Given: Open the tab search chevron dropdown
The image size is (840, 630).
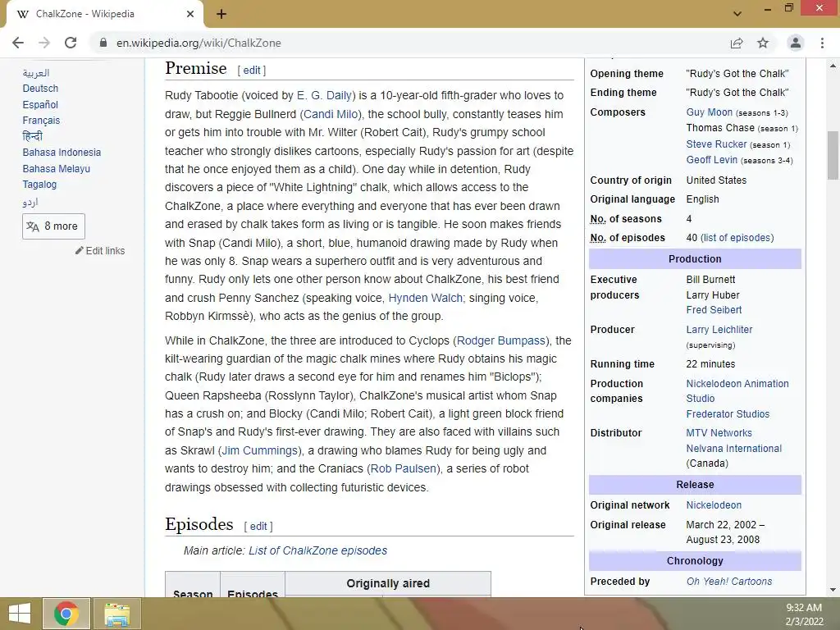Looking at the screenshot, I should click(737, 14).
